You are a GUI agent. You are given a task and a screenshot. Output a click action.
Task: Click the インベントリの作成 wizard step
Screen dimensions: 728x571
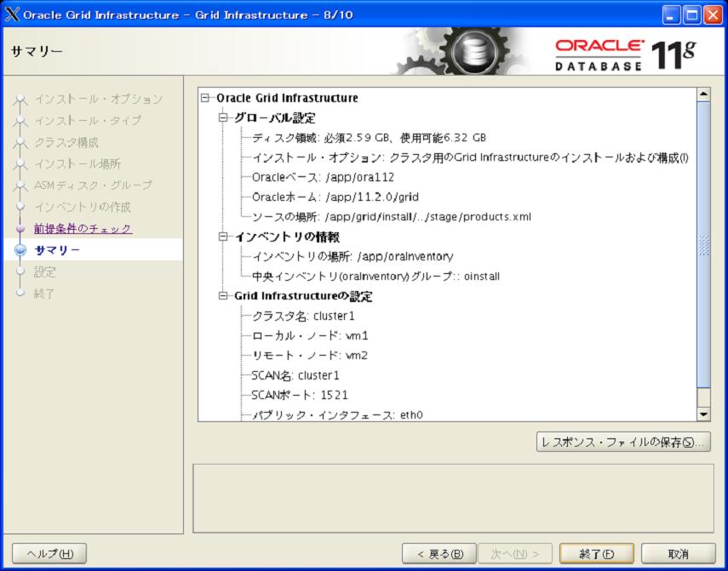coord(83,207)
